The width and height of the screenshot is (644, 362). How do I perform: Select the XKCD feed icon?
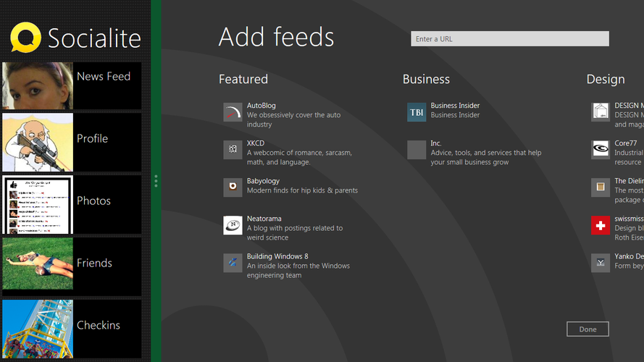pyautogui.click(x=233, y=150)
